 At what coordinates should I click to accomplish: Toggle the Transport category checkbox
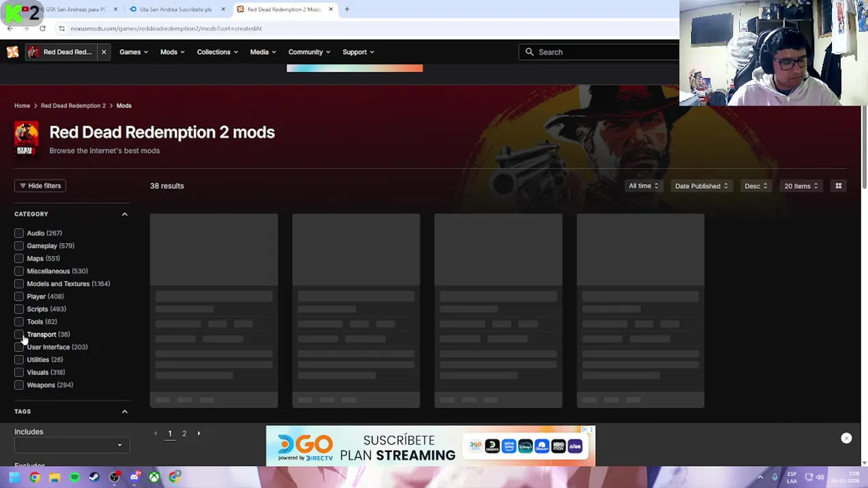click(x=19, y=334)
